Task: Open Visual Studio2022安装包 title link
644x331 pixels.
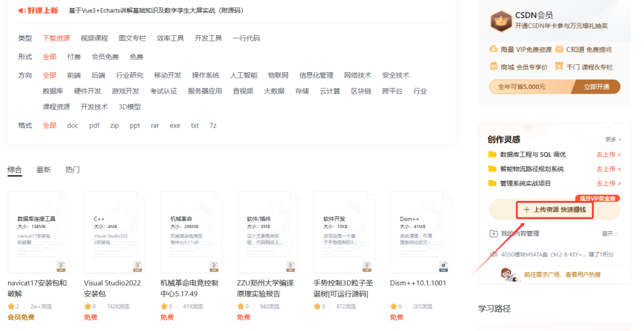Action: click(x=112, y=288)
